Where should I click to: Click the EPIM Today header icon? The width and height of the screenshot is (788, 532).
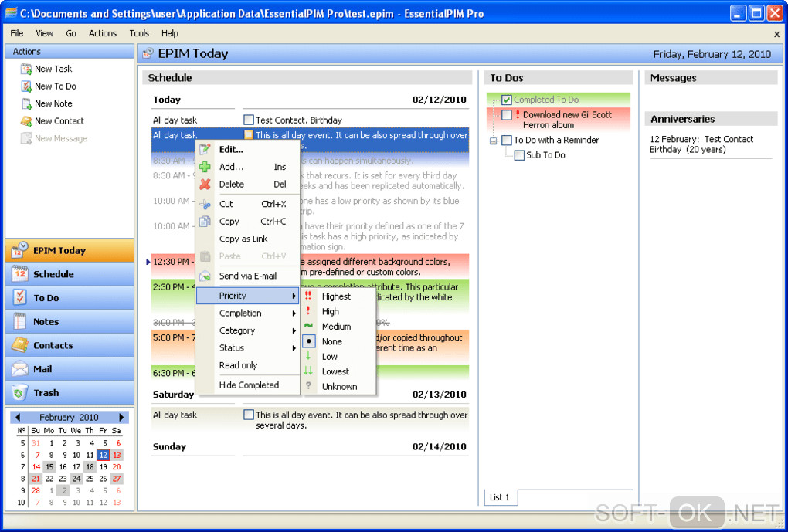(x=148, y=53)
